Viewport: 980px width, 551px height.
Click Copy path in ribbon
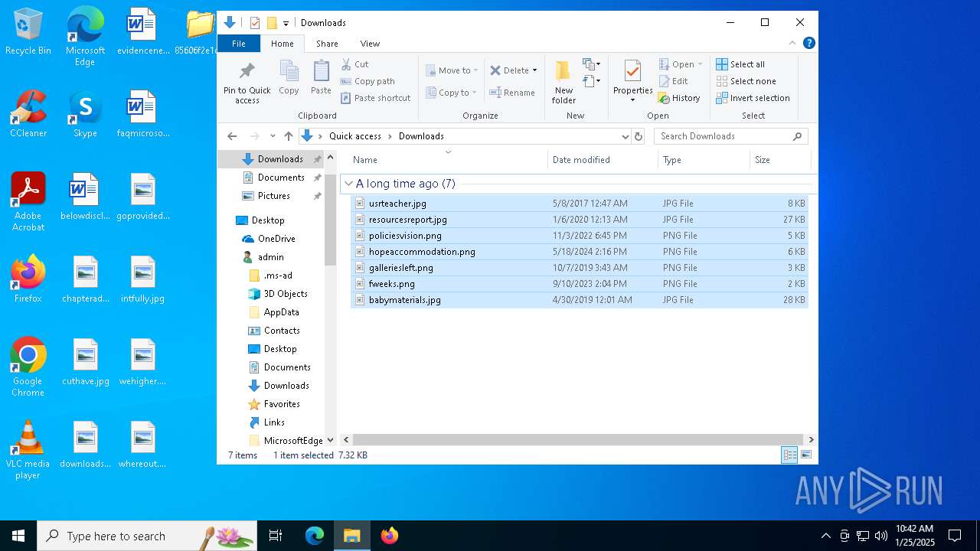tap(368, 81)
